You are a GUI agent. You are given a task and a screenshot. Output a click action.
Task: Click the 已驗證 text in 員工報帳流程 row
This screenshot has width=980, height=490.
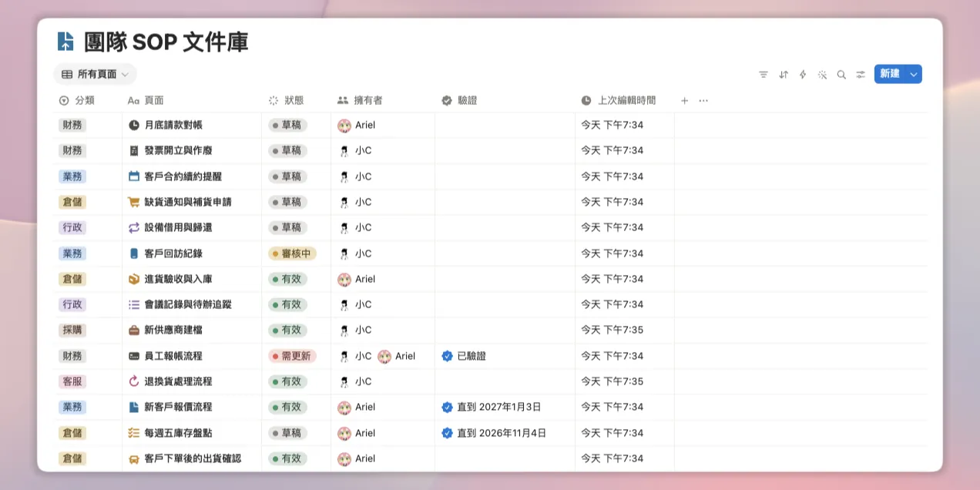[472, 356]
